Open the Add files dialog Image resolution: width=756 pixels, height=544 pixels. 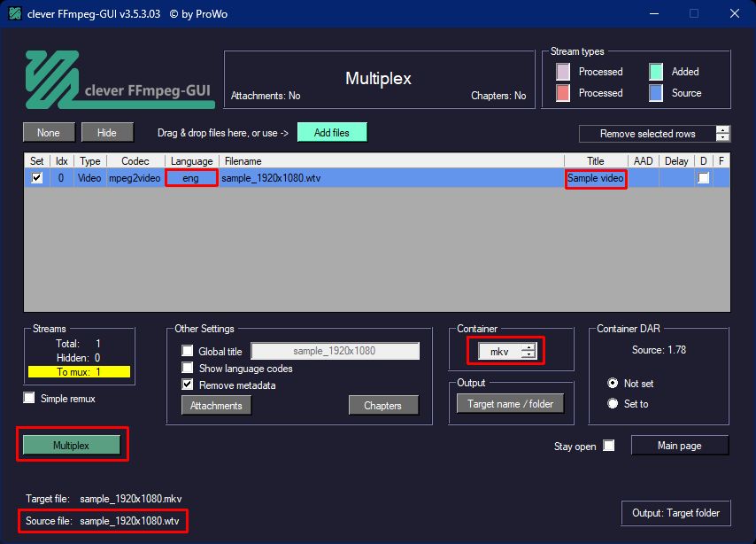point(332,133)
